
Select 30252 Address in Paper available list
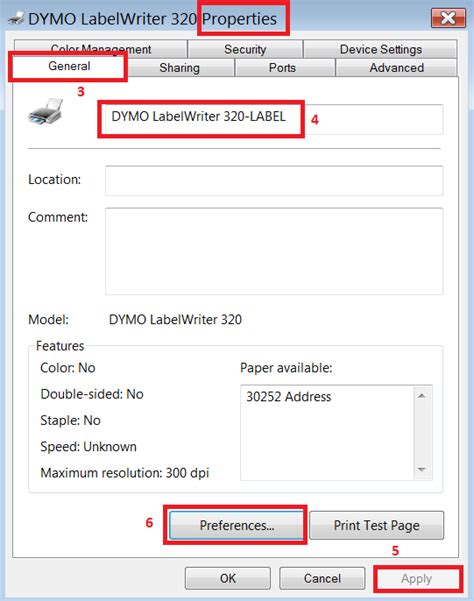(x=289, y=396)
